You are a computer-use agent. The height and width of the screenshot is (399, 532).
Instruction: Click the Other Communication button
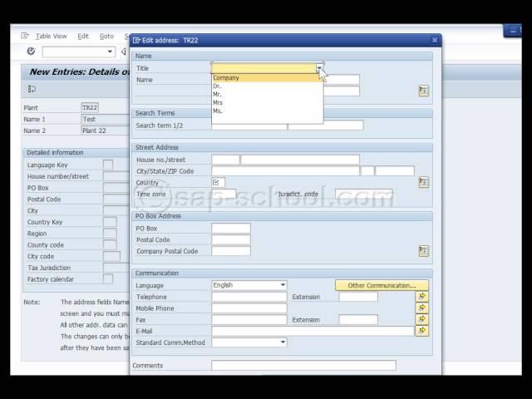pos(382,285)
